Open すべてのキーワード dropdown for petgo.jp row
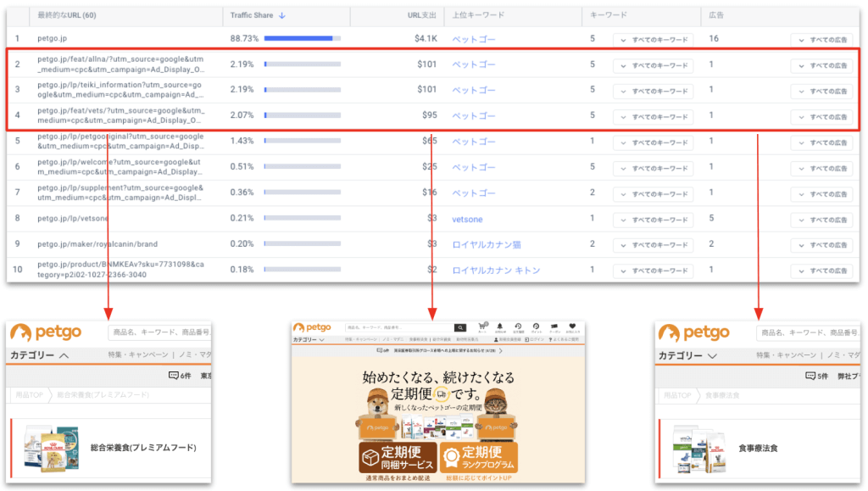 point(653,40)
